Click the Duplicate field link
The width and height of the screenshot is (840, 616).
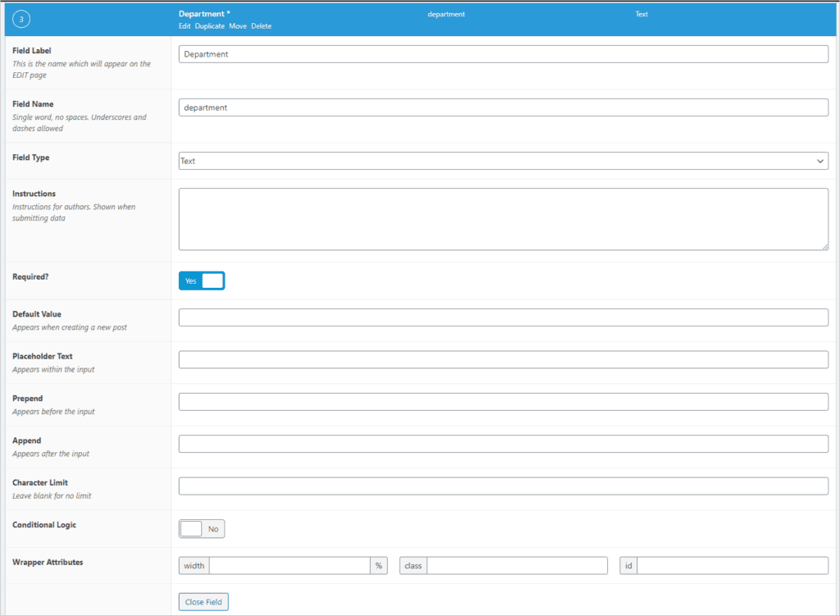209,26
